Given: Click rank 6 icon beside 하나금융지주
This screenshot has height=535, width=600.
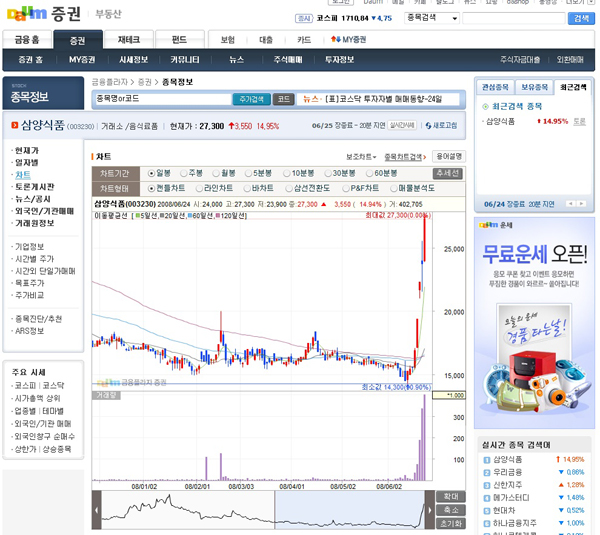Looking at the screenshot, I should pyautogui.click(x=487, y=523).
